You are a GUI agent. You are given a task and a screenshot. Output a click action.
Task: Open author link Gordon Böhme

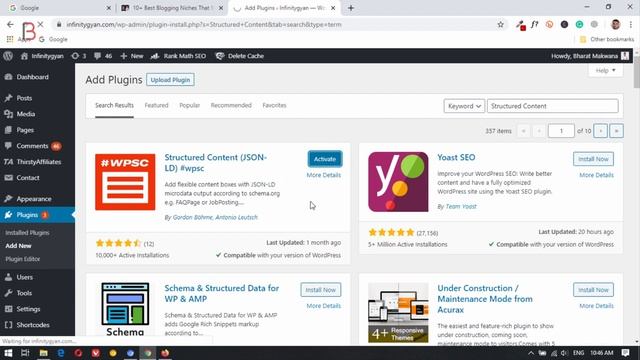(192, 217)
